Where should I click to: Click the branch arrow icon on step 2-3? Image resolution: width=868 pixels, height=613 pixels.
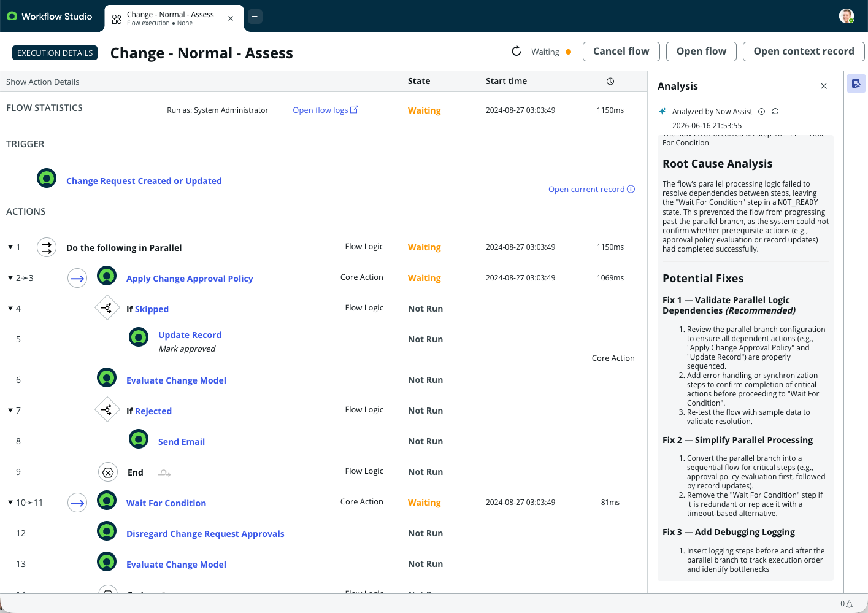[77, 278]
